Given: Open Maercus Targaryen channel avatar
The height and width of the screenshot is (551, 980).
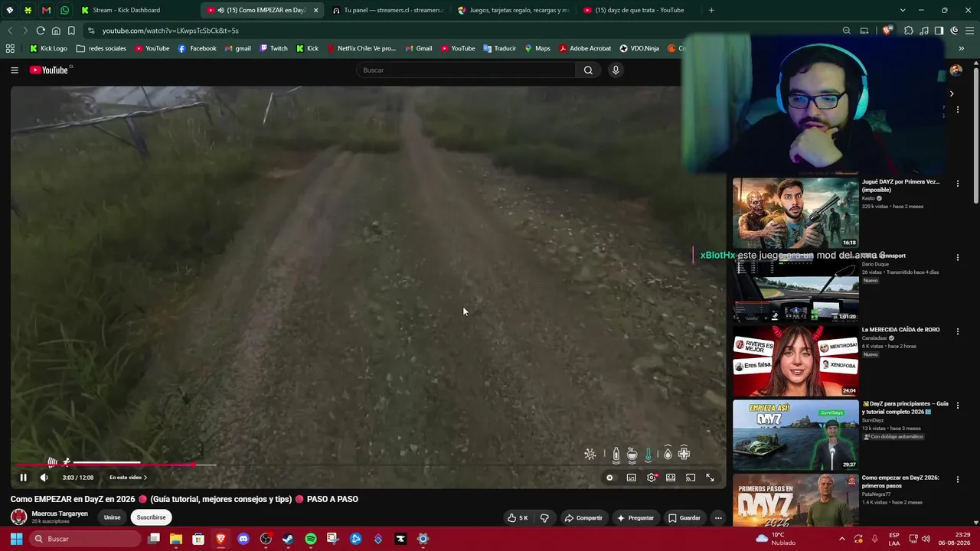Looking at the screenshot, I should click(18, 517).
